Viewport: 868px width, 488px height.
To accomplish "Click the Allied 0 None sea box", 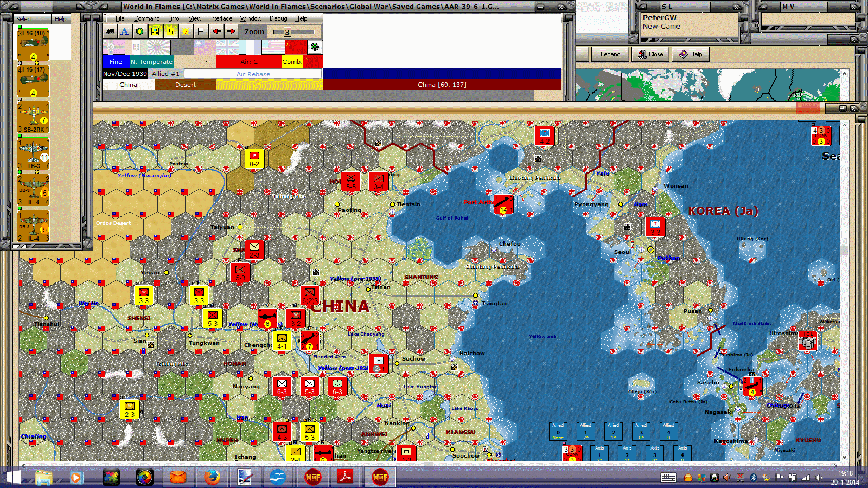I will (558, 431).
